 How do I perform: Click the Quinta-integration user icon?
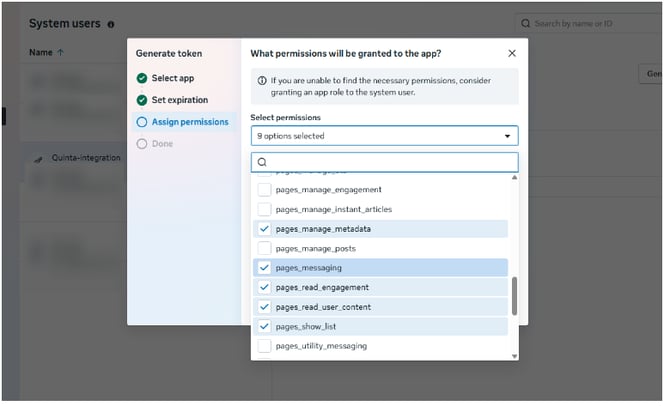pyautogui.click(x=39, y=160)
